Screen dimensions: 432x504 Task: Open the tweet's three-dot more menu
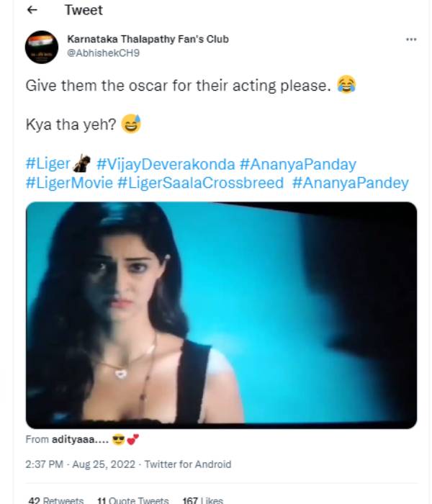pyautogui.click(x=411, y=40)
